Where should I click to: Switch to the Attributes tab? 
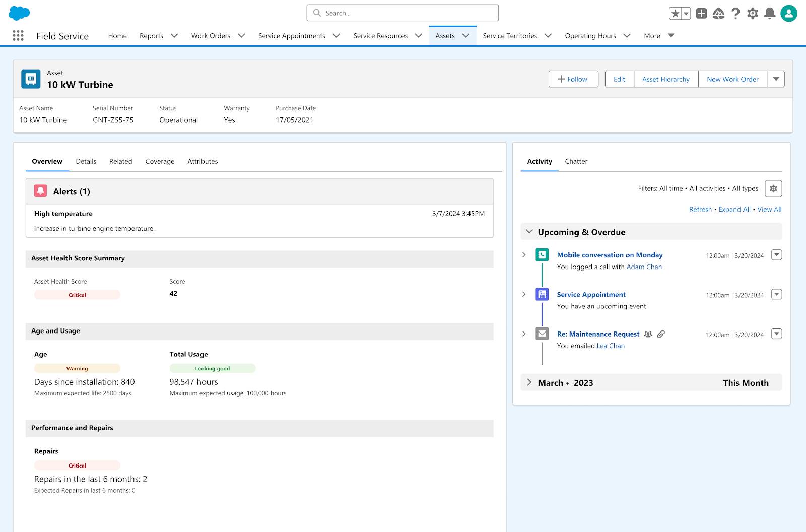(x=203, y=161)
